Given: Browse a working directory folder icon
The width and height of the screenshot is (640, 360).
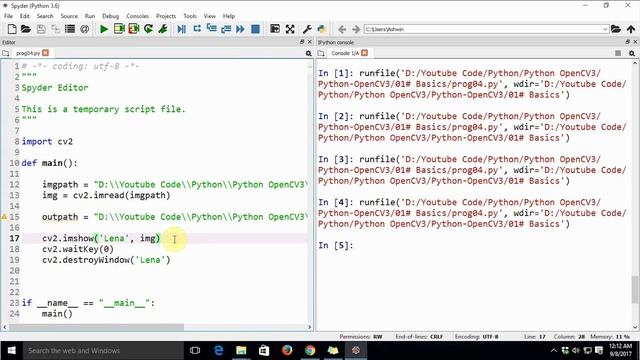Looking at the screenshot, I should point(616,29).
